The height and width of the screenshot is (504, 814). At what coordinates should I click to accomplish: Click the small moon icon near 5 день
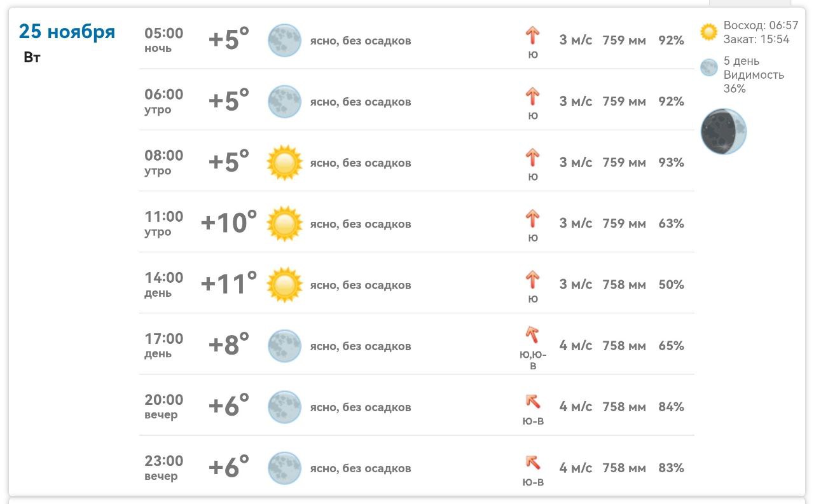tap(708, 67)
